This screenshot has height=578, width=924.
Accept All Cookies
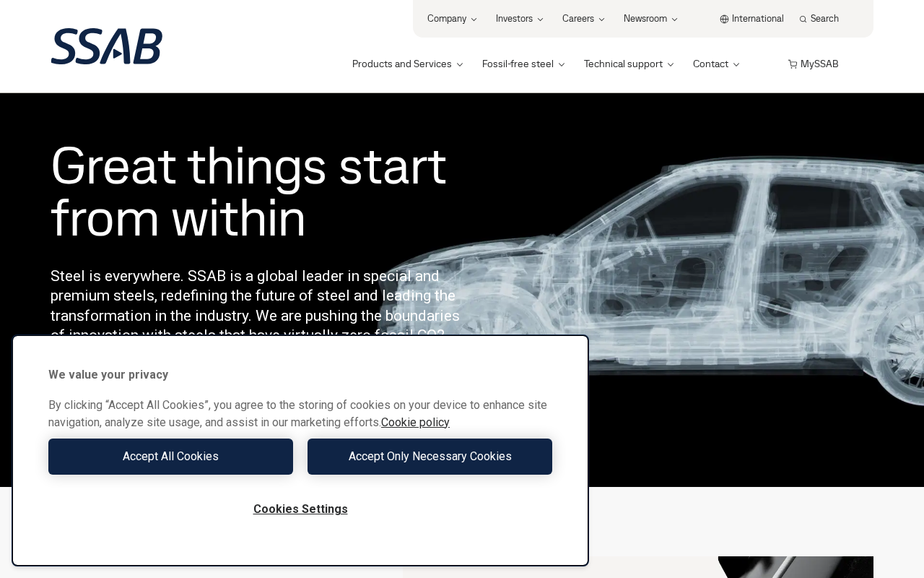pyautogui.click(x=170, y=457)
